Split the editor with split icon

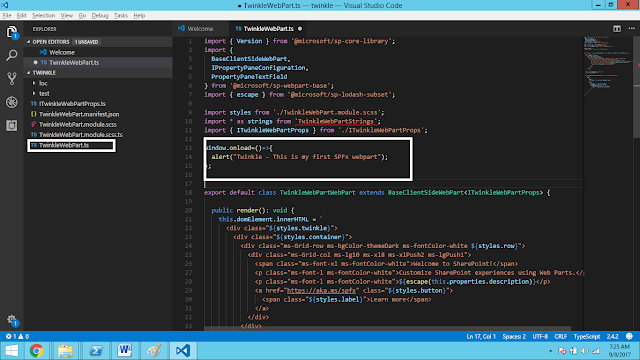[617, 29]
